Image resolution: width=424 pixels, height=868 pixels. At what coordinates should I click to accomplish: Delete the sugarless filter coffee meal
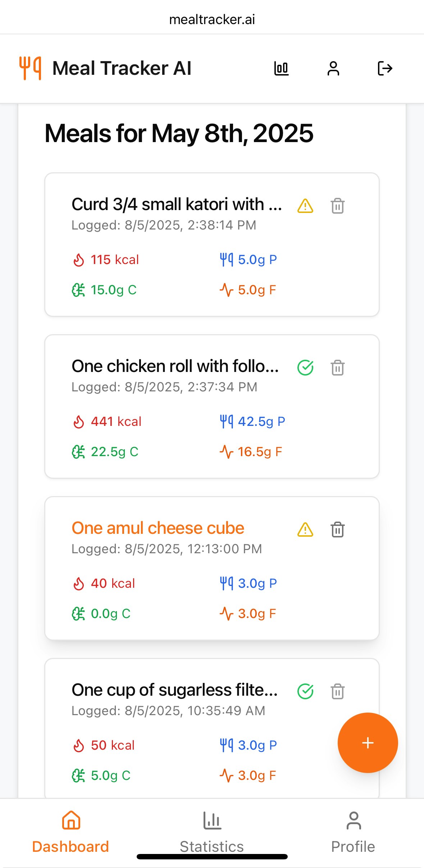pos(338,691)
